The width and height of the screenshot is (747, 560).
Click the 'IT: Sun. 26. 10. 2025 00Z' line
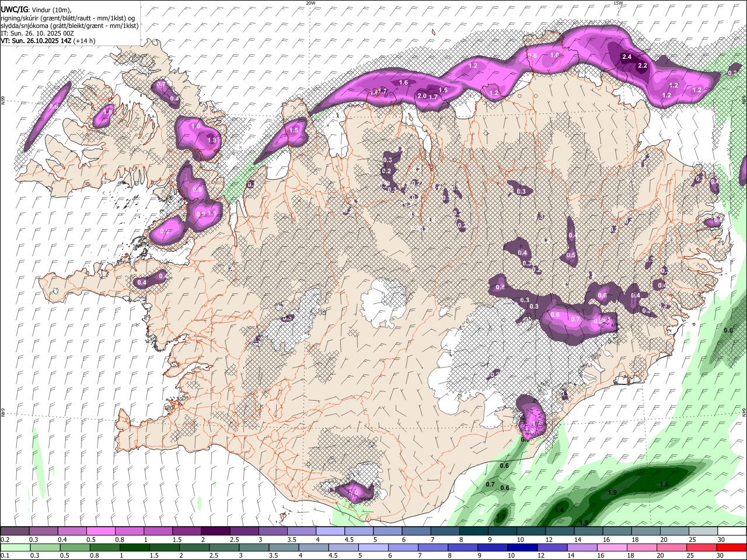click(x=37, y=33)
